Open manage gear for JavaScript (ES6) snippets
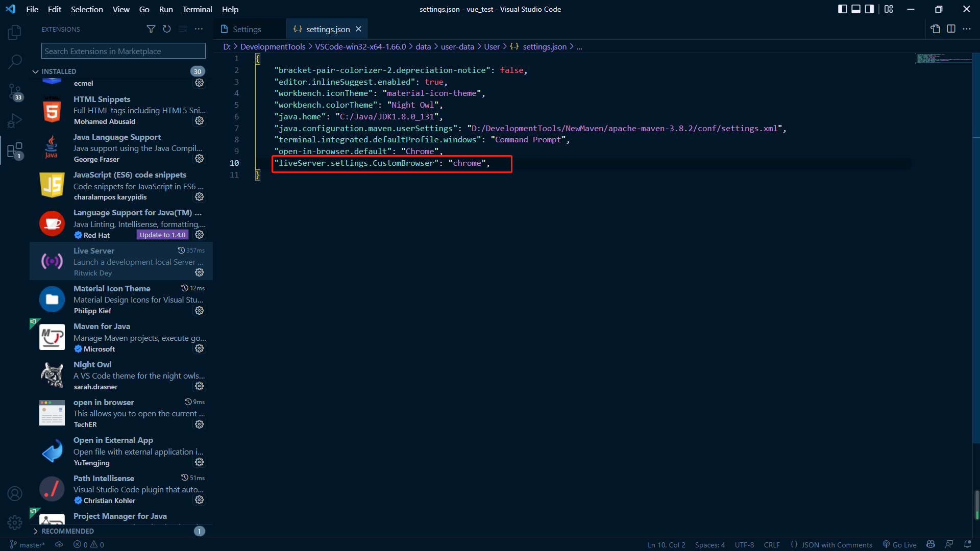The height and width of the screenshot is (551, 980). click(200, 197)
